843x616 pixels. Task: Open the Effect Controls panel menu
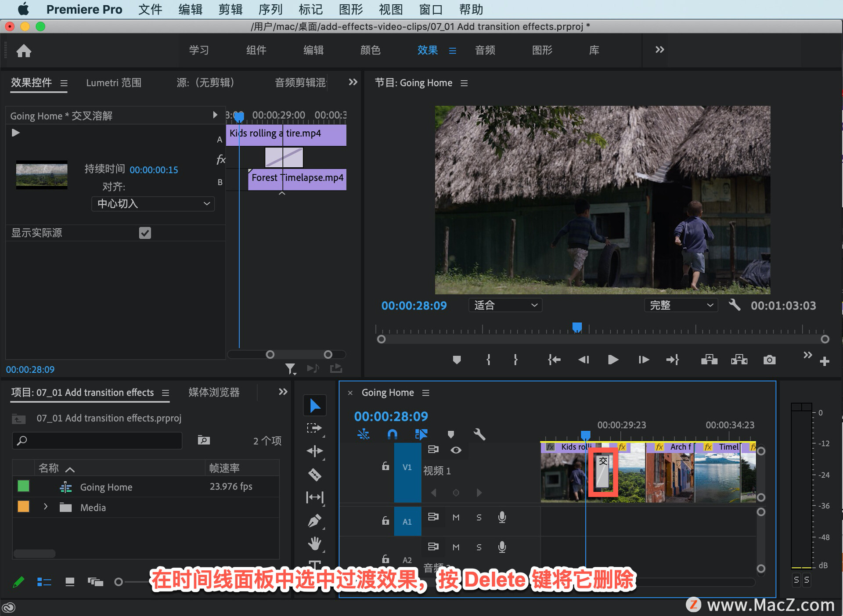pyautogui.click(x=64, y=83)
